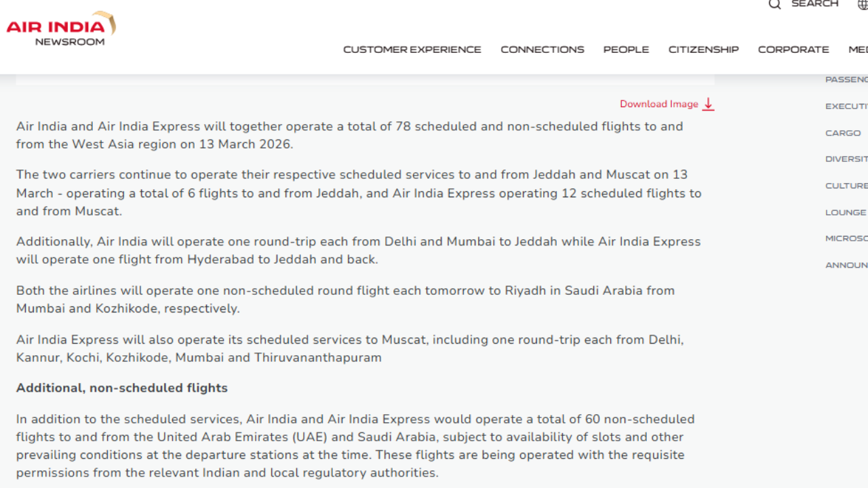Open the Announcement tag link
Image resolution: width=868 pixels, height=488 pixels.
846,265
